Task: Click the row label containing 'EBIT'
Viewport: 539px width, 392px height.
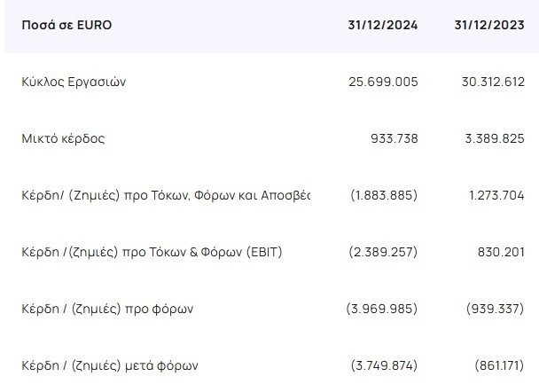Action: point(152,252)
